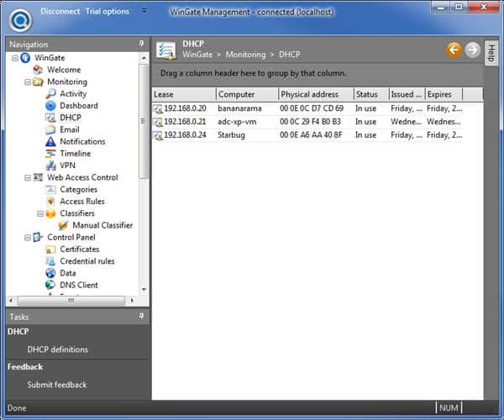Viewport: 504px width, 420px height.
Task: Sort by the Physical address column header
Action: [309, 94]
